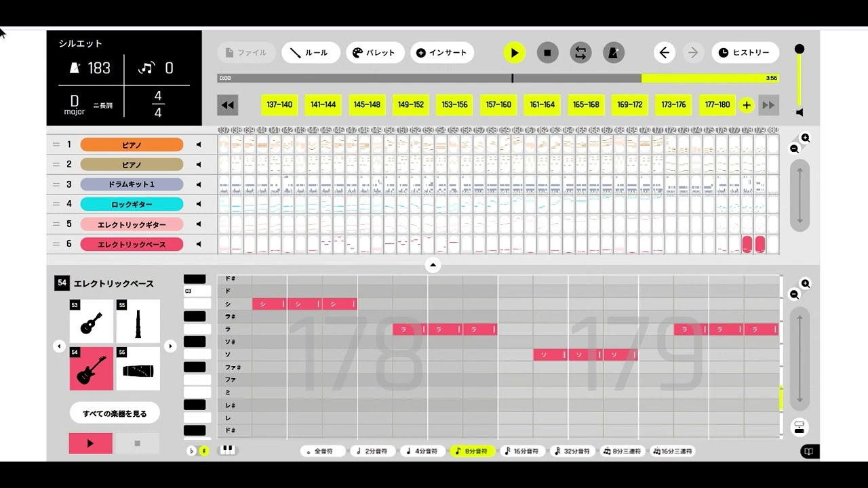
Task: Show next instruments with right arrow
Action: (170, 346)
